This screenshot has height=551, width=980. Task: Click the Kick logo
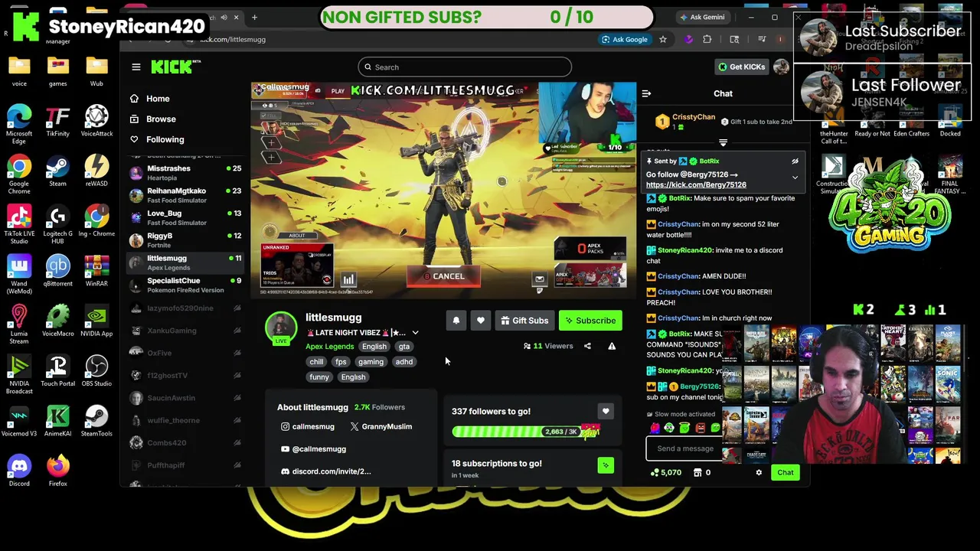pos(175,67)
